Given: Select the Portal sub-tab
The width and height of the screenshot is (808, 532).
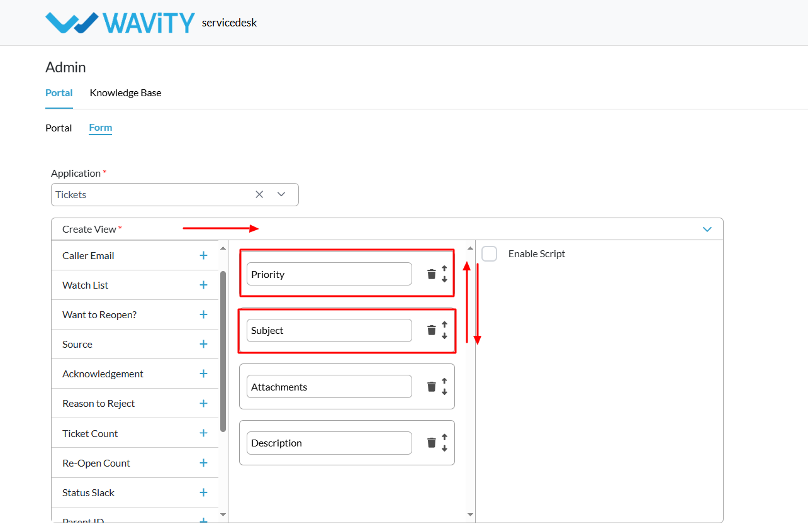Looking at the screenshot, I should [x=59, y=128].
